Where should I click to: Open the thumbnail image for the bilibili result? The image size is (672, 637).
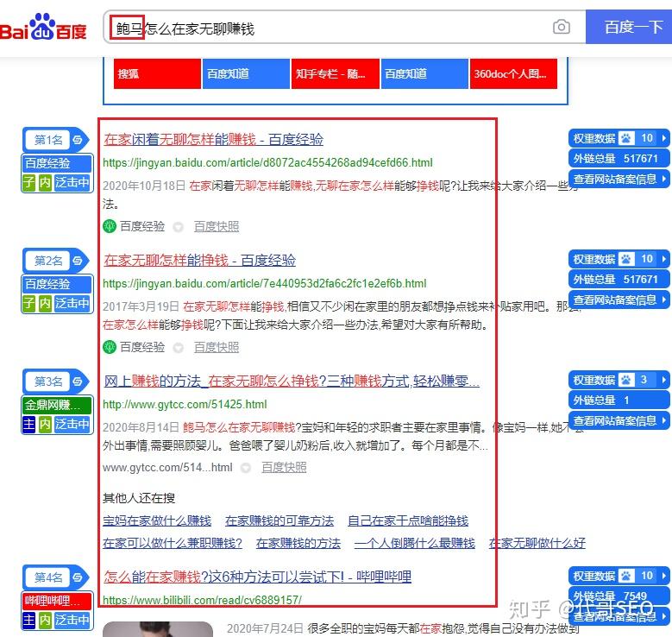pos(158,629)
